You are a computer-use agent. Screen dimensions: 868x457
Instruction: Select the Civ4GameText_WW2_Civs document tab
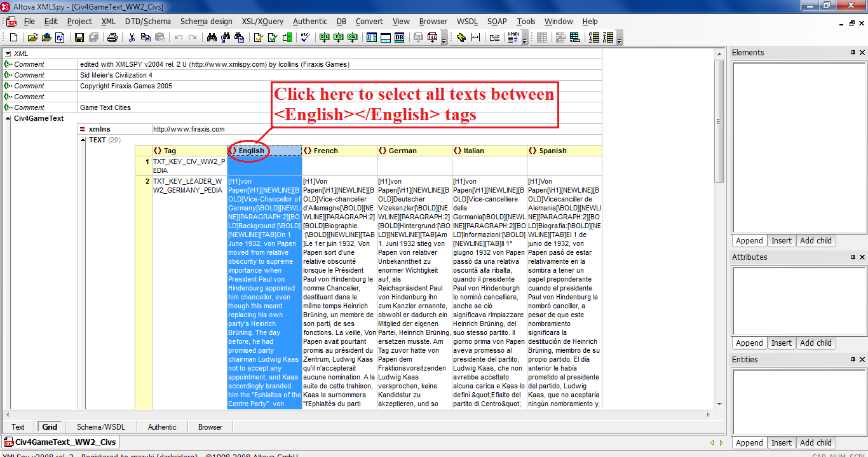pos(60,442)
